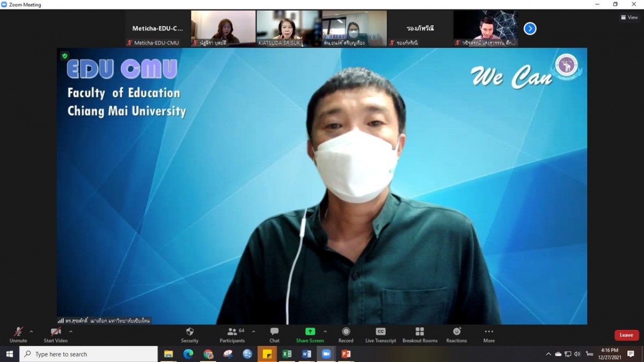Open audio options arrow beside Unmute
The height and width of the screenshot is (362, 644).
pyautogui.click(x=31, y=331)
